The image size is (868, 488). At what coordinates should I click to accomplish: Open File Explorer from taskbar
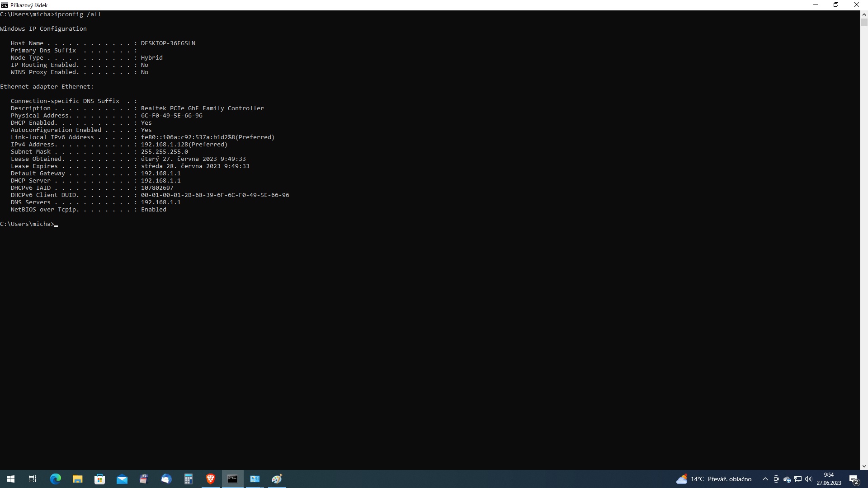point(77,479)
